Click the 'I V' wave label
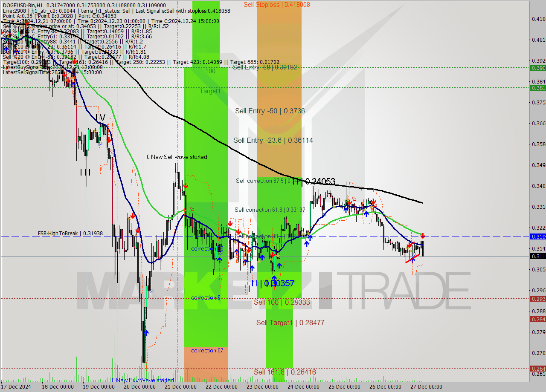The width and height of the screenshot is (546, 392). coord(101,117)
